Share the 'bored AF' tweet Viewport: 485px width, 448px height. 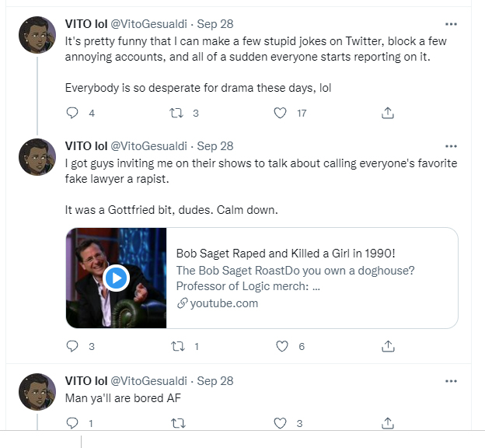(x=386, y=424)
